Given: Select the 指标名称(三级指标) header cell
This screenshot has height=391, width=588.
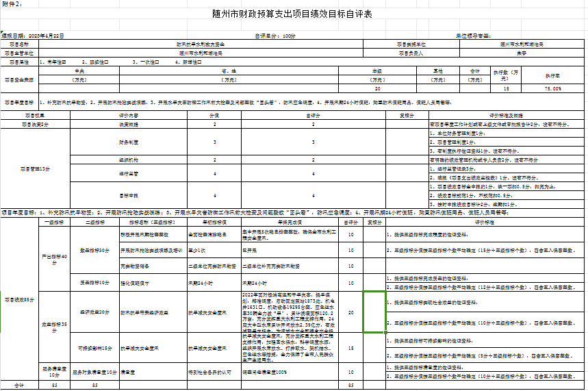Looking at the screenshot, I should (153, 222).
